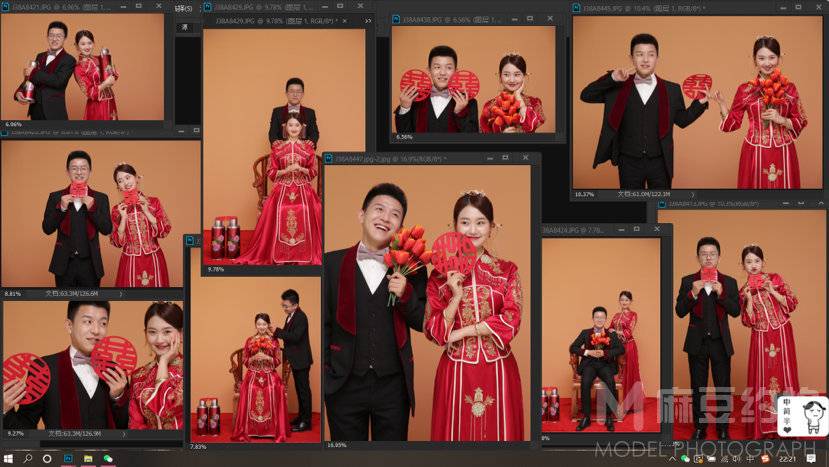Open WeChat from the taskbar

click(108, 459)
